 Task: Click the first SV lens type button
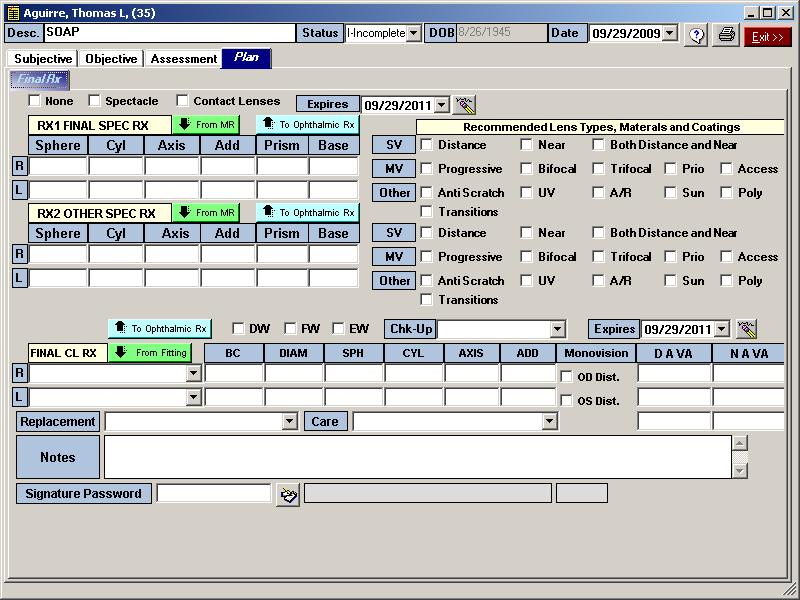[x=393, y=145]
